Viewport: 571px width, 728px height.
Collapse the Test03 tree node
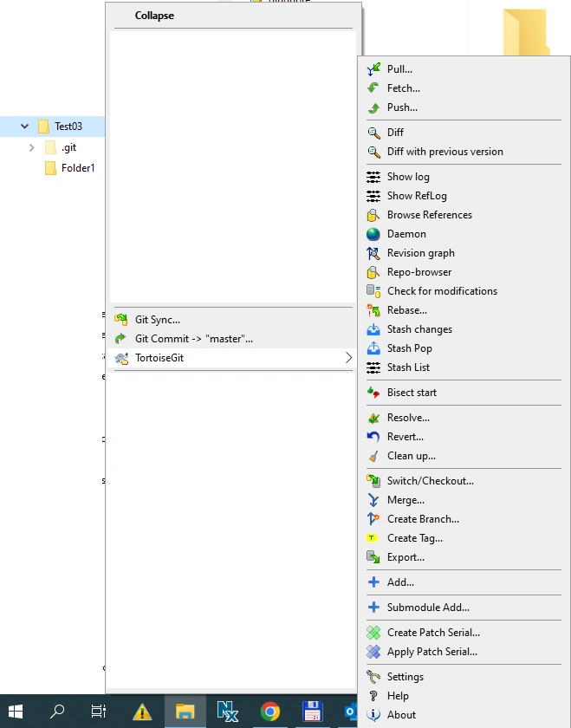point(24,127)
